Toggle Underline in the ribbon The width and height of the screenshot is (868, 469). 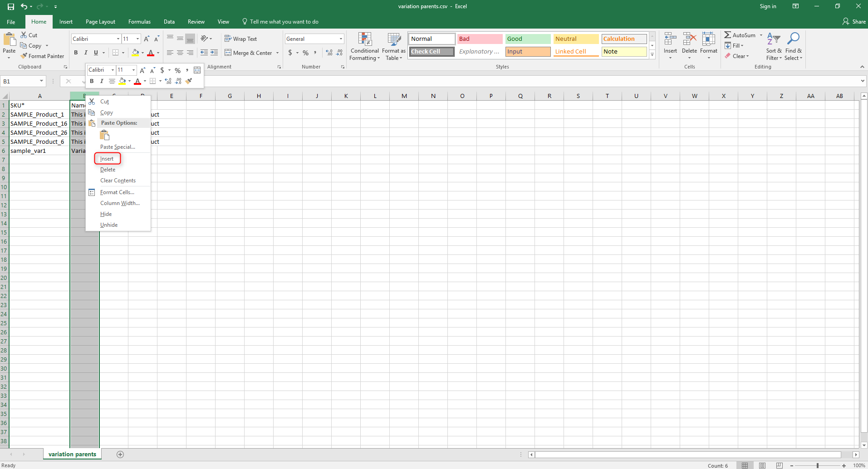(x=96, y=53)
